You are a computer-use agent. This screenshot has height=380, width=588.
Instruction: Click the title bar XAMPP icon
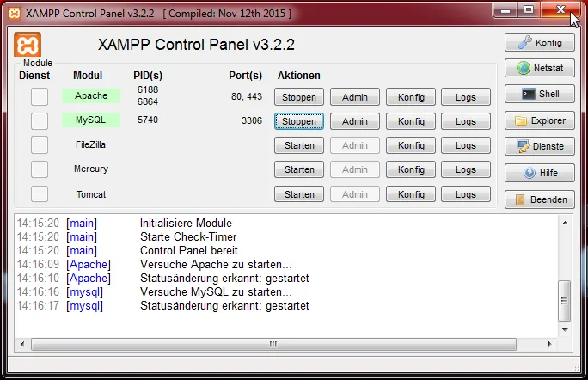tap(15, 14)
